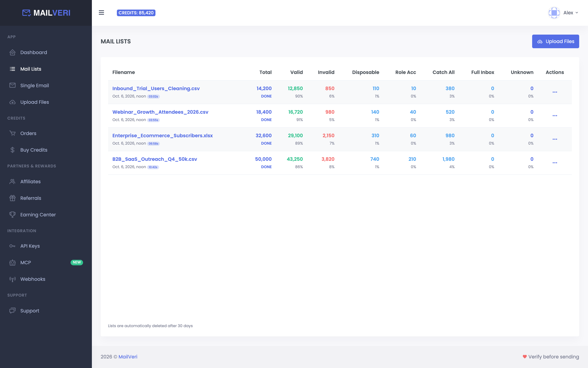This screenshot has width=588, height=368.
Task: Toggle the hamburger sidebar menu icon
Action: click(x=101, y=13)
